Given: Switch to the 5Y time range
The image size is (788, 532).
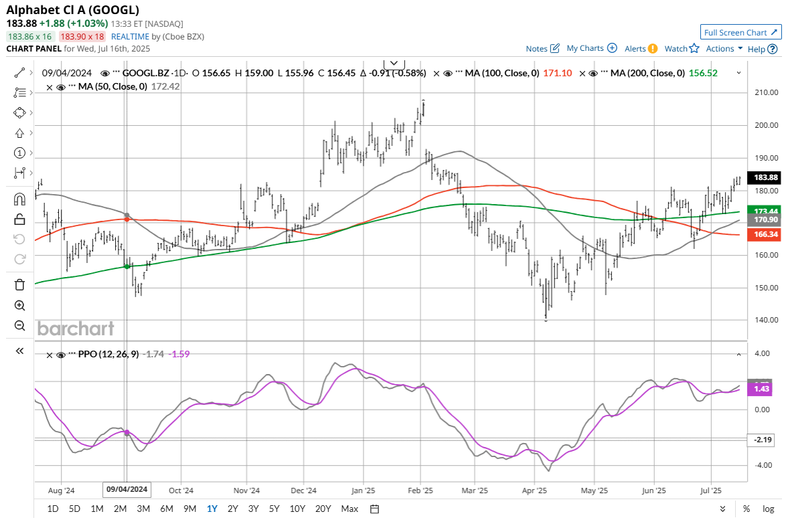Looking at the screenshot, I should tap(274, 509).
